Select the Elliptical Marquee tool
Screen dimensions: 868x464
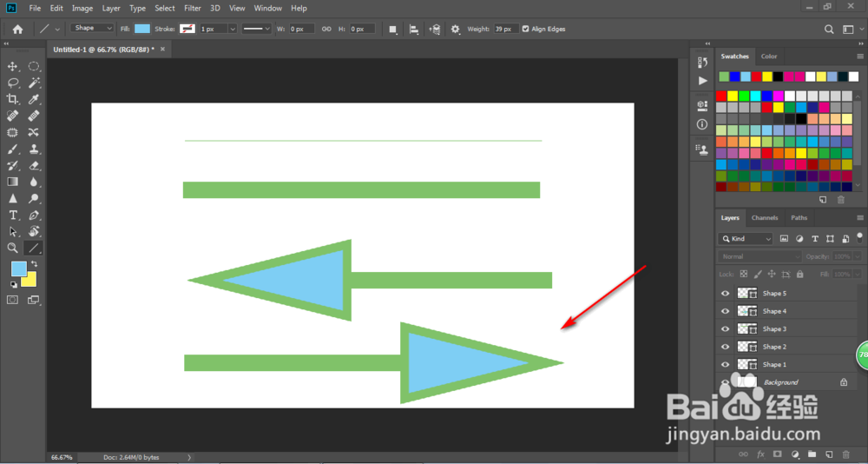pyautogui.click(x=34, y=67)
